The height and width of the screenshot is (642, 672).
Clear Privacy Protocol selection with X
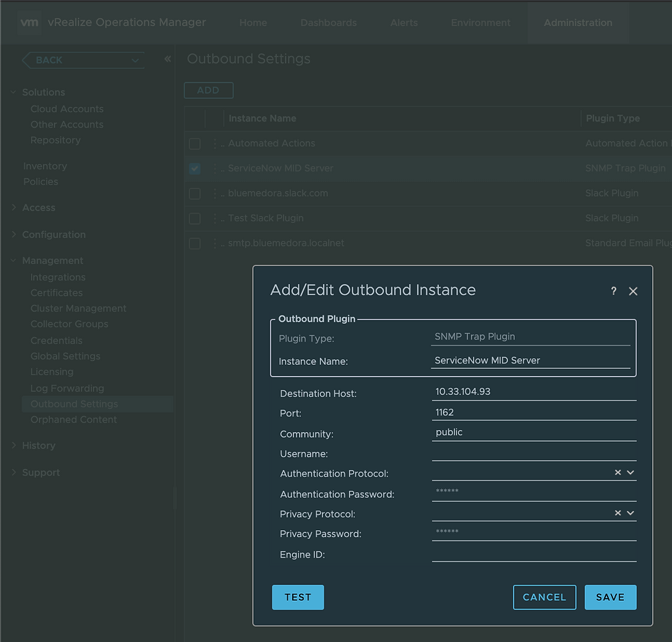point(618,513)
